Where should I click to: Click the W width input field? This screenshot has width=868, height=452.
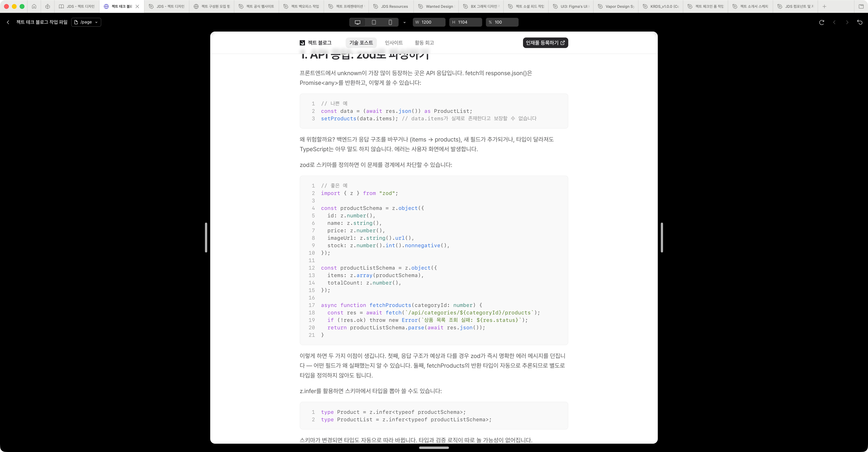[x=429, y=22]
